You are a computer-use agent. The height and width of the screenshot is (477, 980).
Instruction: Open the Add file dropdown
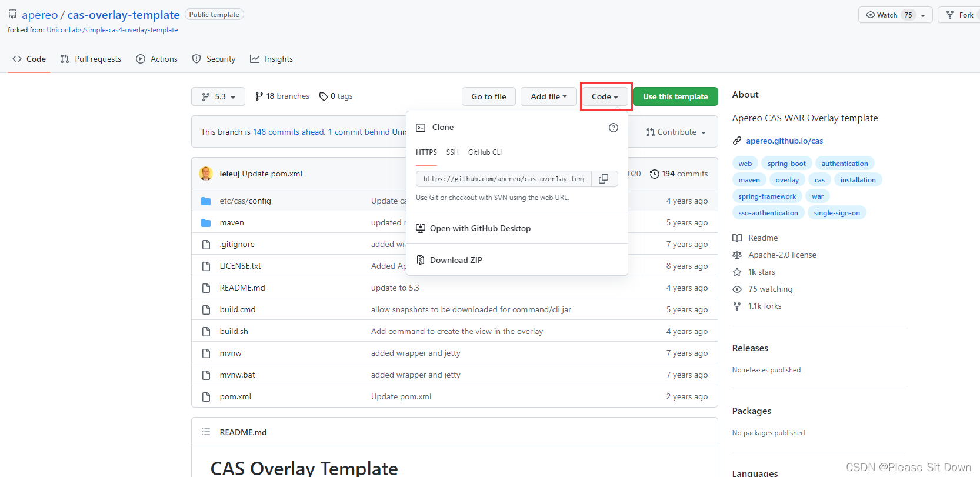point(548,96)
